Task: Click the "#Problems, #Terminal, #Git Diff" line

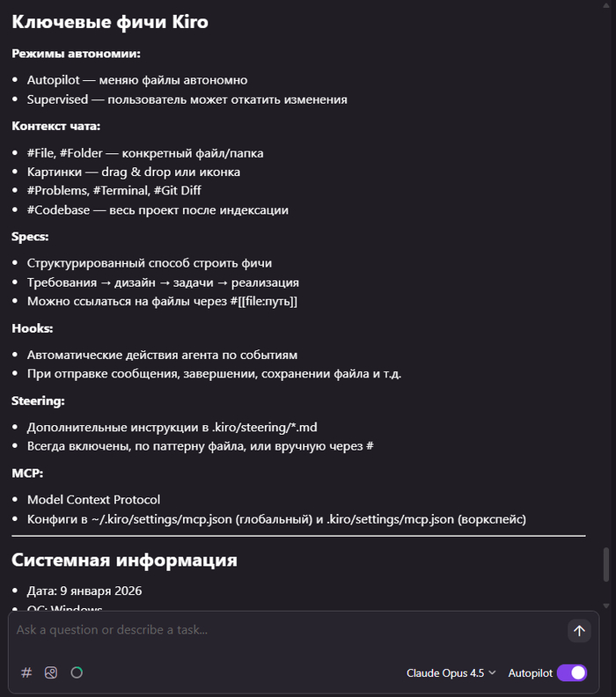Action: pyautogui.click(x=114, y=191)
